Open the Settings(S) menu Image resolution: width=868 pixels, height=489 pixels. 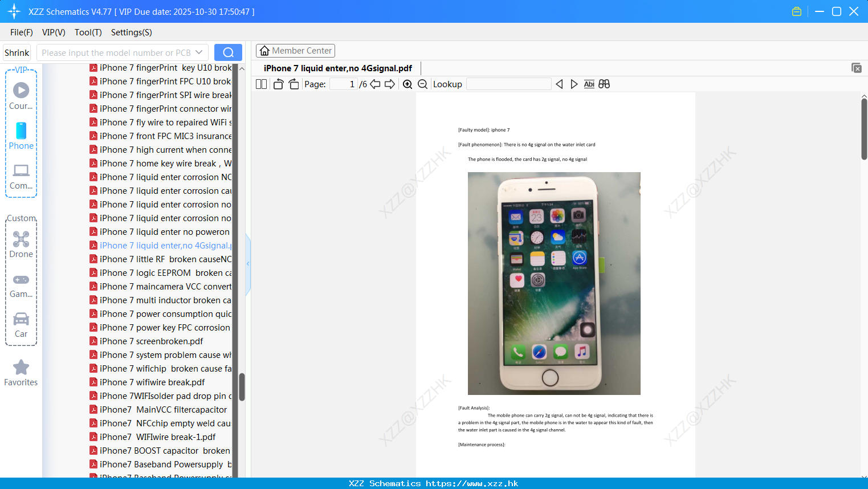(132, 32)
